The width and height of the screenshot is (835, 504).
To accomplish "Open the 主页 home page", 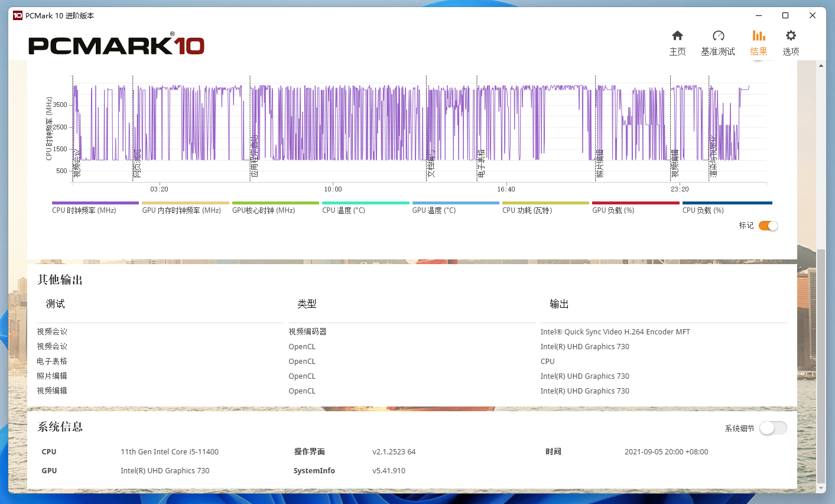I will click(x=677, y=43).
